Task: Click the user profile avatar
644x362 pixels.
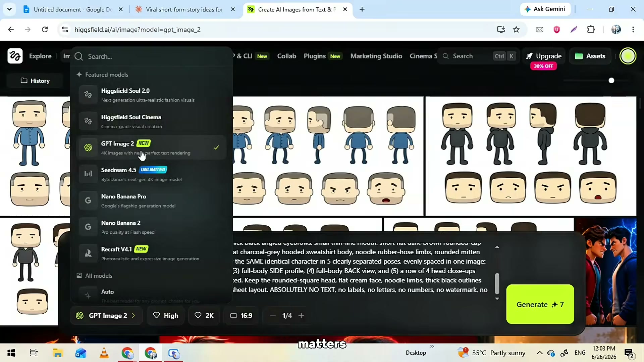Action: 628,56
